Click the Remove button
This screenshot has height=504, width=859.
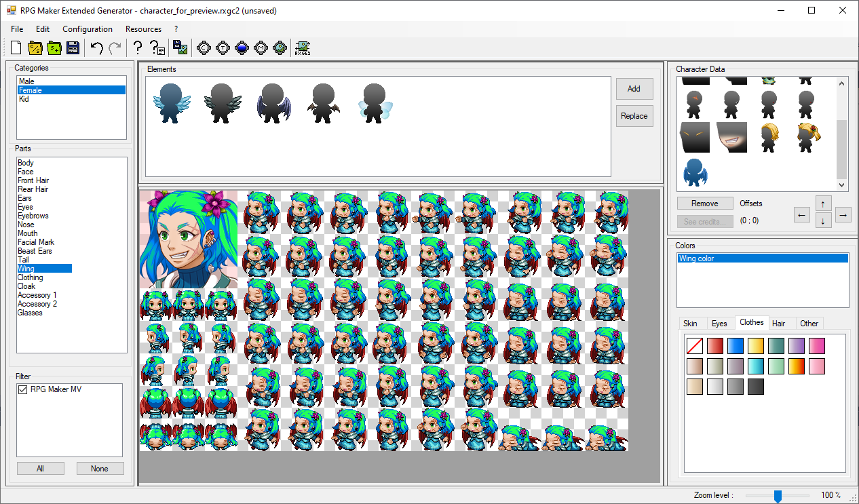[x=704, y=203]
